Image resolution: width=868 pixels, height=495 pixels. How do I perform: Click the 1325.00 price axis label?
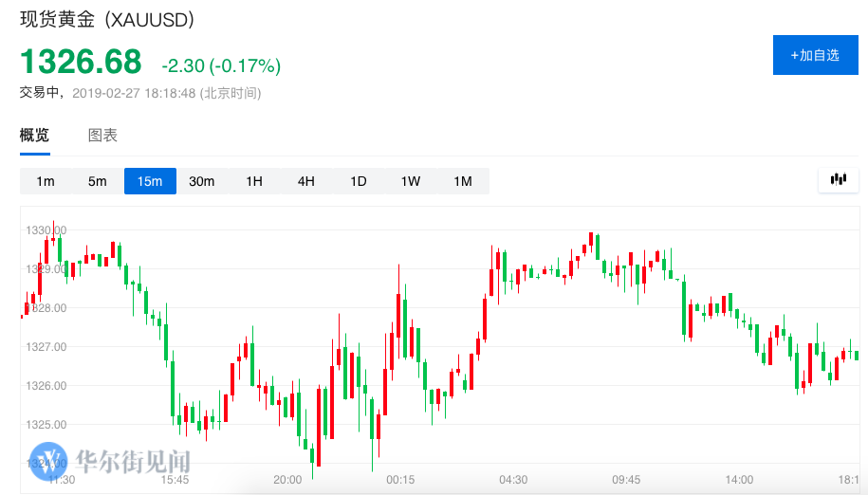[x=46, y=425]
